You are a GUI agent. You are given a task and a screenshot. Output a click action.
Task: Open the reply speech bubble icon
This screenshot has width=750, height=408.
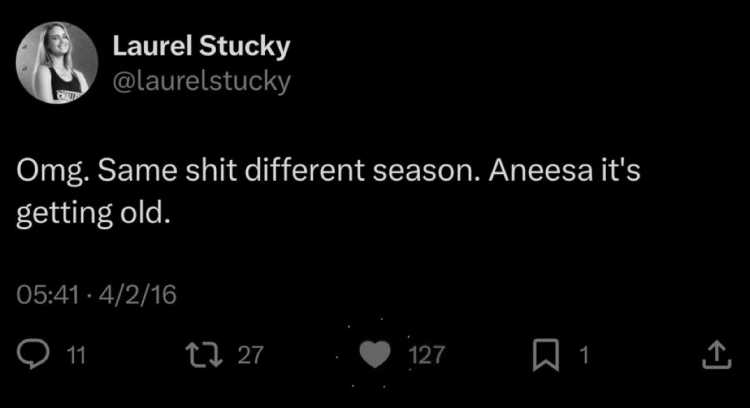[x=33, y=354]
